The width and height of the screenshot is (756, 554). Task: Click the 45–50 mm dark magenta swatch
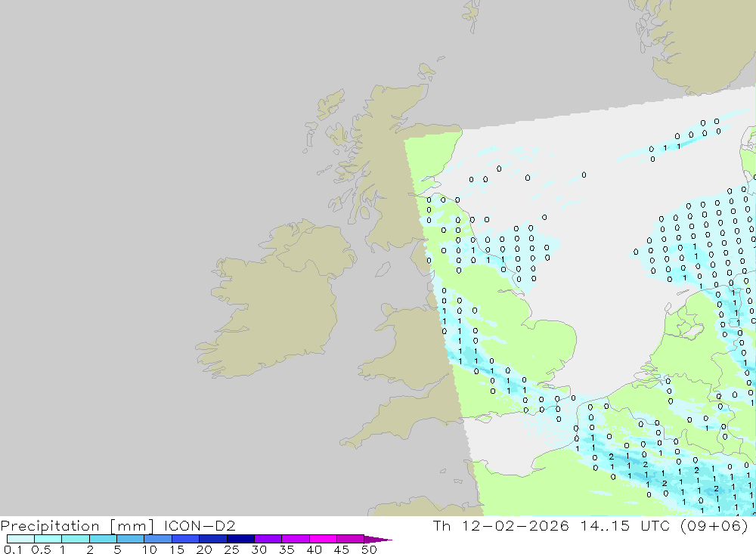tap(350, 539)
